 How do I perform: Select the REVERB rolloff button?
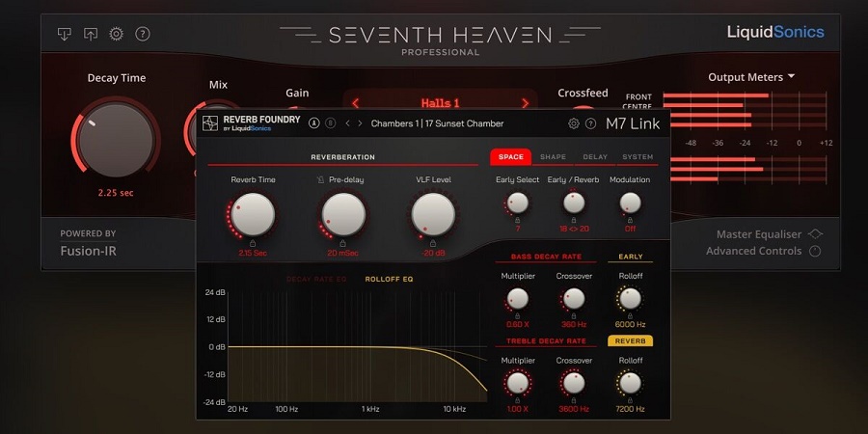pyautogui.click(x=629, y=340)
